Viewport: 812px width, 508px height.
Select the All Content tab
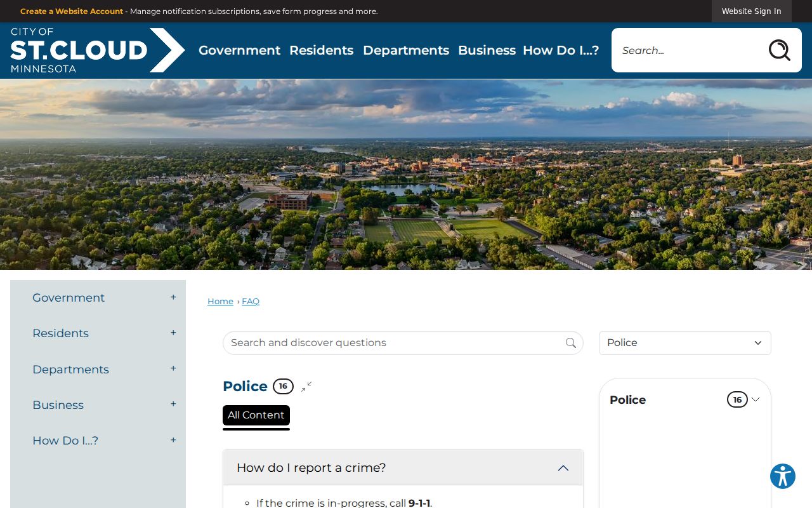[x=256, y=415]
